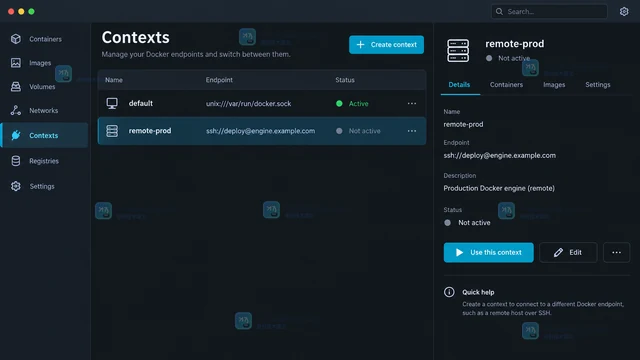Open more options for default context
Screen dimensions: 640x360
click(412, 103)
